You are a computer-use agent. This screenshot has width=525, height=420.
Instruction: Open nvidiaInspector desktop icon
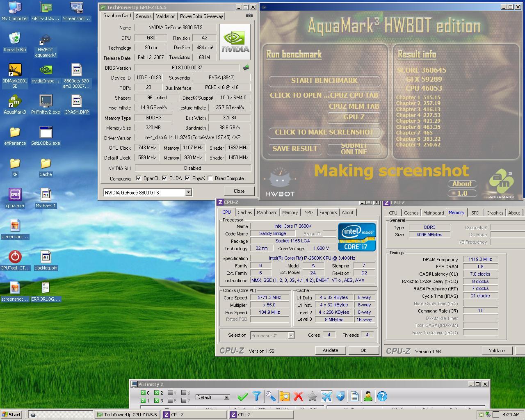pos(46,74)
